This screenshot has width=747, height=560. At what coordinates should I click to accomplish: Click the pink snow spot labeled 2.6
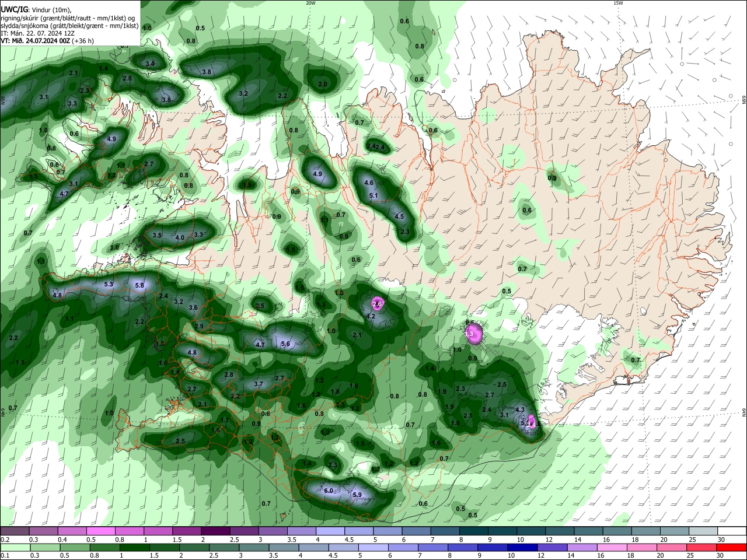377,304
